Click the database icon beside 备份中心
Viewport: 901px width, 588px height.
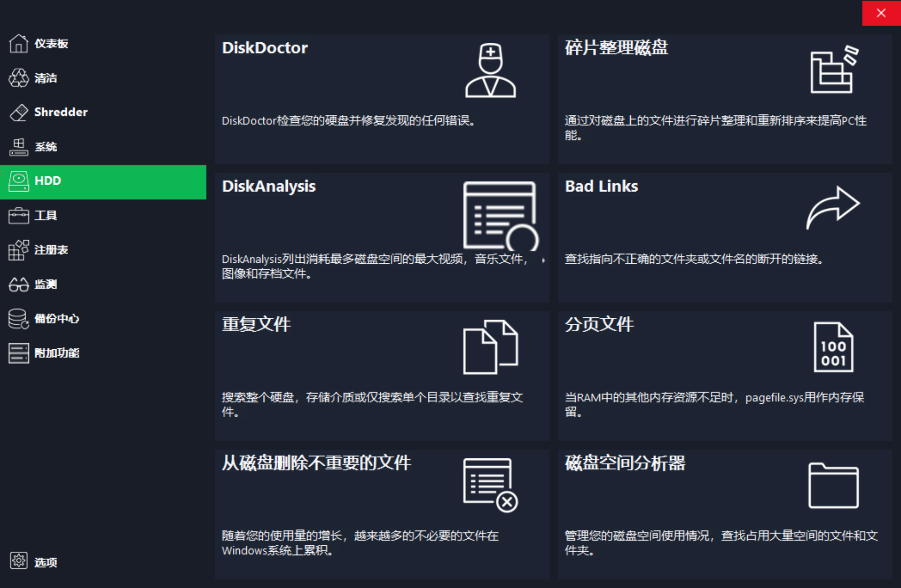coord(19,318)
